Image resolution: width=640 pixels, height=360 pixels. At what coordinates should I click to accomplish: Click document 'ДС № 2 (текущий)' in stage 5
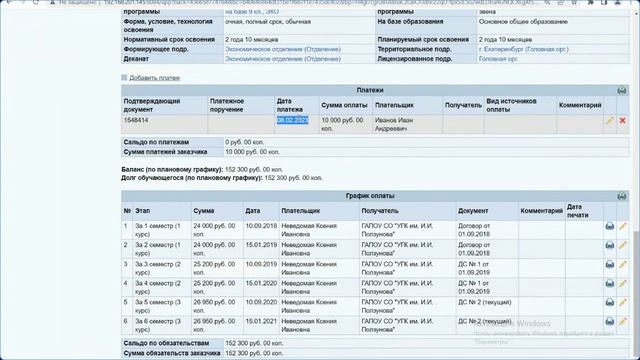484,302
